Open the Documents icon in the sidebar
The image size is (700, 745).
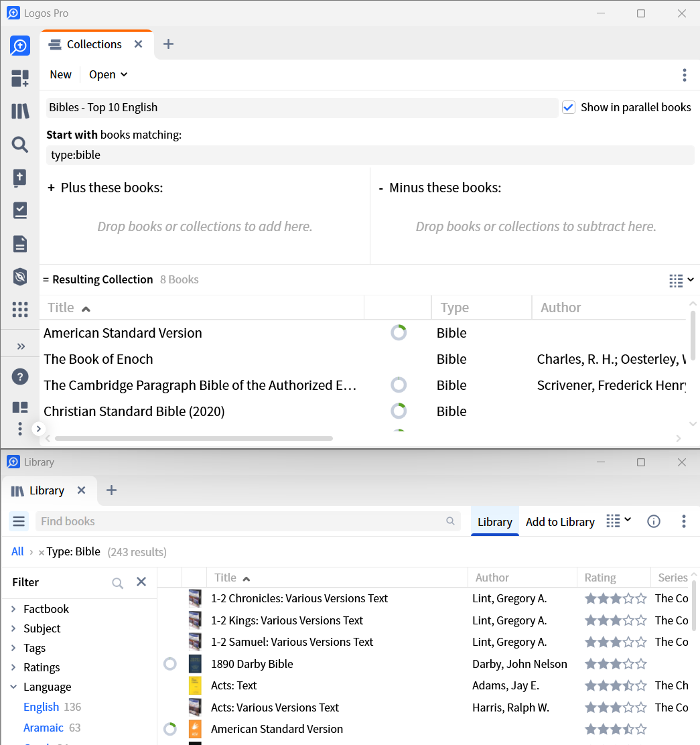(x=19, y=243)
